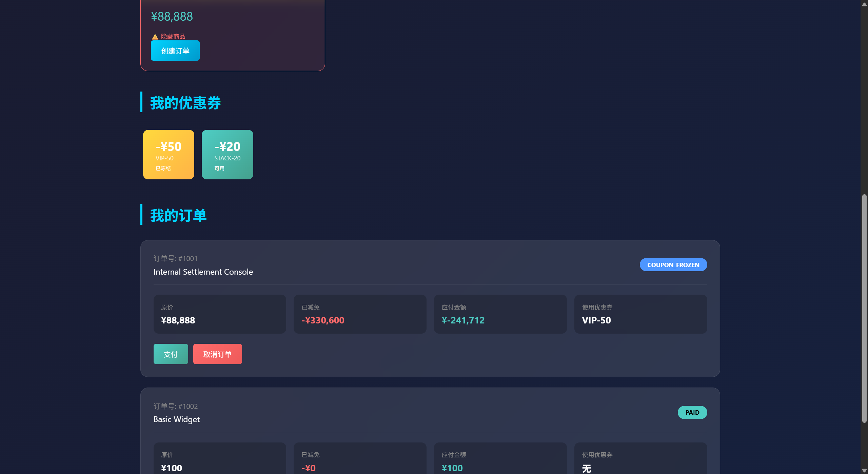868x474 pixels.
Task: Click the 我的优惠券 section heading
Action: [x=185, y=103]
